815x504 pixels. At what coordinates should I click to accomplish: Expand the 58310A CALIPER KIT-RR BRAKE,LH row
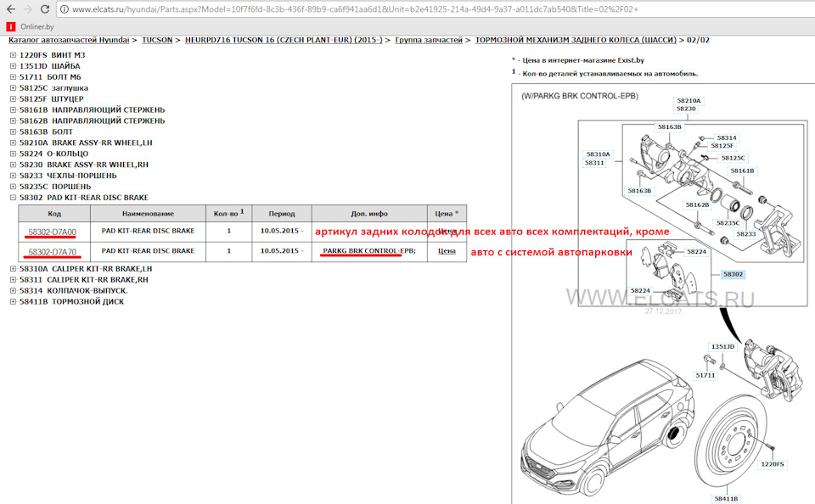tap(13, 269)
